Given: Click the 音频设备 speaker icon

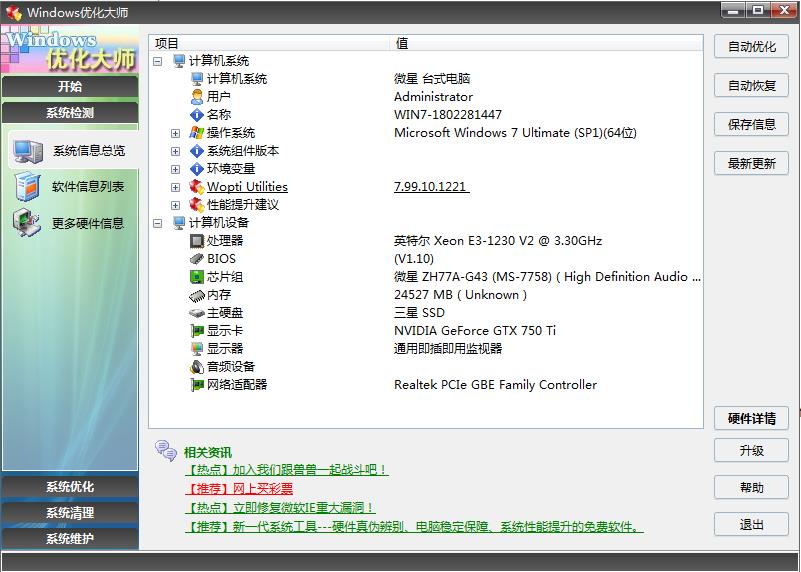Looking at the screenshot, I should tap(197, 367).
